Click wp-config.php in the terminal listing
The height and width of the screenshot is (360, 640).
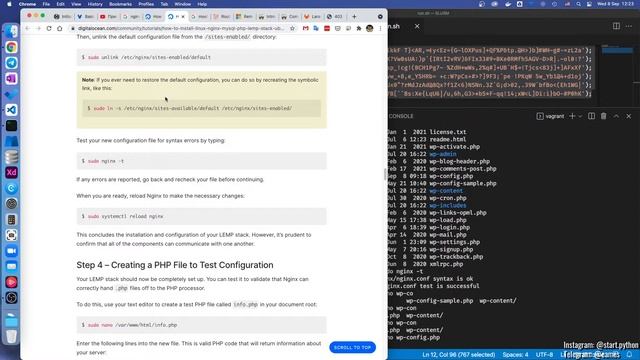[451, 176]
